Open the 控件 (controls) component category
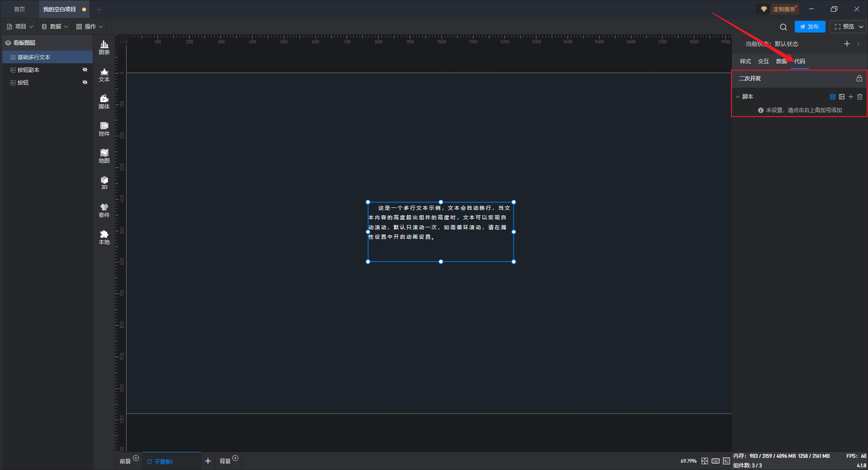Viewport: 868px width, 470px height. coord(104,129)
